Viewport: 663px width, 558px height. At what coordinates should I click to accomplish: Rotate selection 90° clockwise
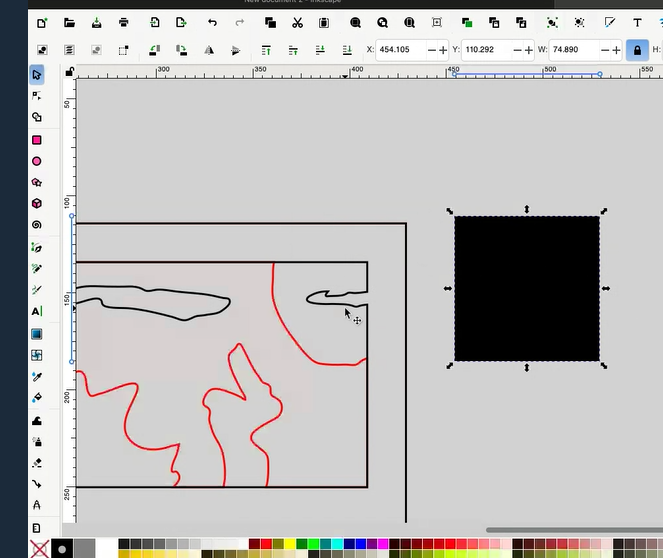181,50
